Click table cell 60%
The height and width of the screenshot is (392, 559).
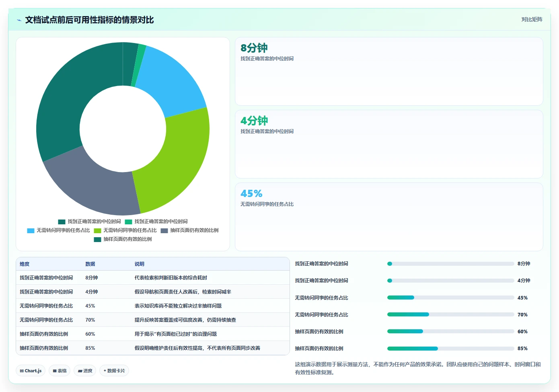(x=90, y=334)
